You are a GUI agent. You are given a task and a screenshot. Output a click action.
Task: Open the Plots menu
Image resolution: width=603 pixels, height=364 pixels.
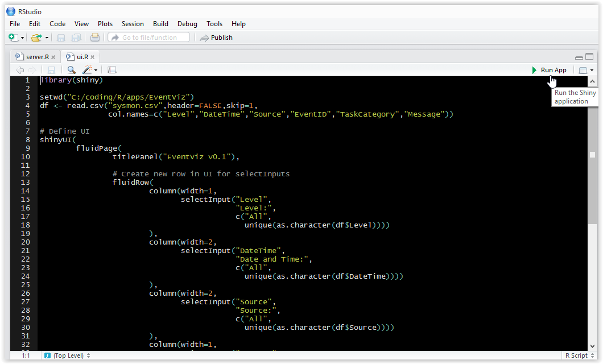click(105, 24)
